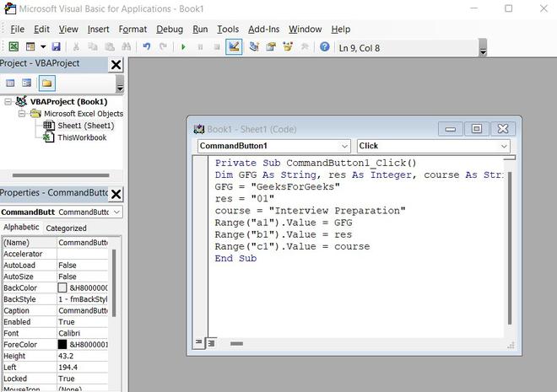The image size is (557, 392).
Task: Open the Insert object dropdown arrow
Action: (43, 46)
